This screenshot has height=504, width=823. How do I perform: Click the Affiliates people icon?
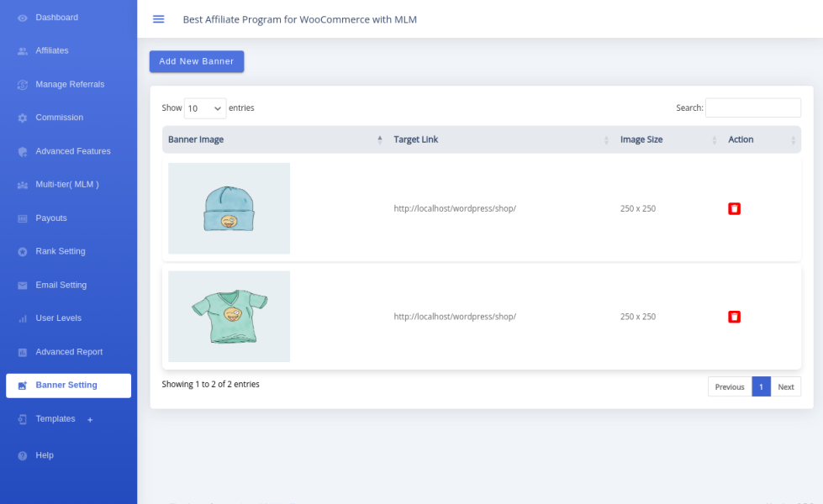pyautogui.click(x=23, y=51)
